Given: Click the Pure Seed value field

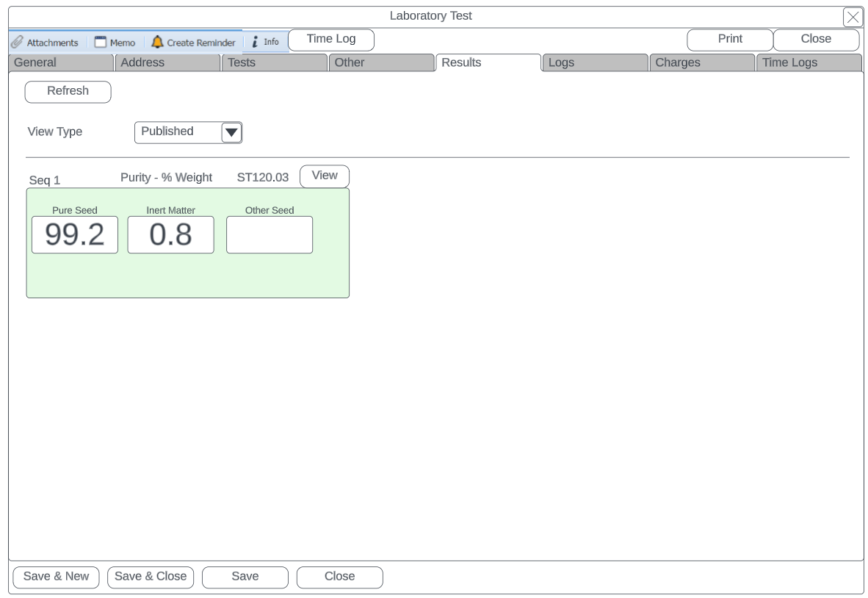Looking at the screenshot, I should point(75,235).
